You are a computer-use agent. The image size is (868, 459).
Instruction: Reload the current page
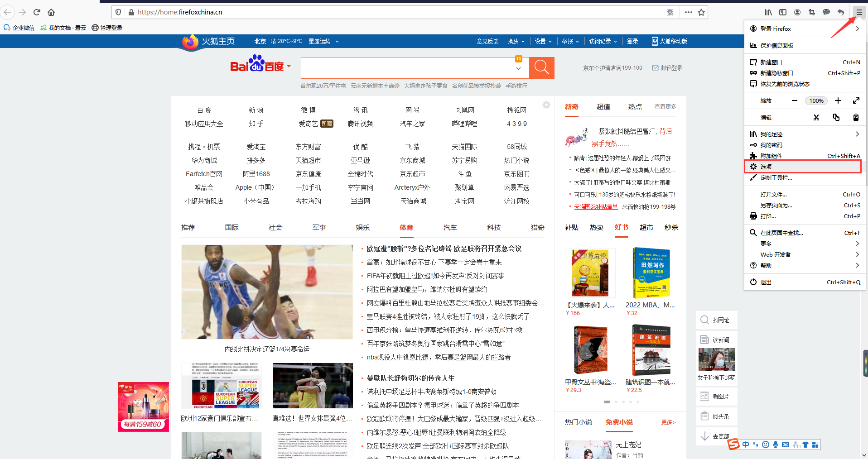click(37, 12)
